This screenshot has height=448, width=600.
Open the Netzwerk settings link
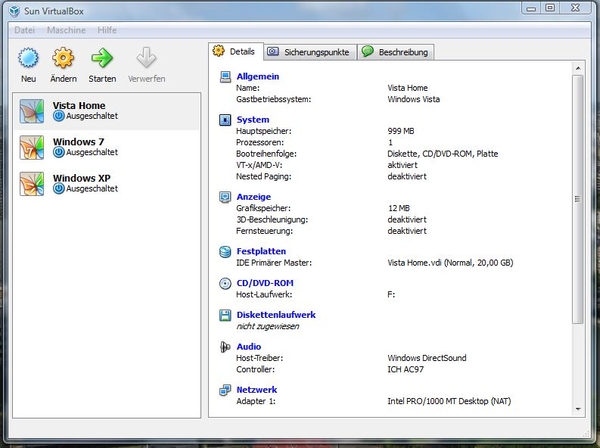(256, 390)
